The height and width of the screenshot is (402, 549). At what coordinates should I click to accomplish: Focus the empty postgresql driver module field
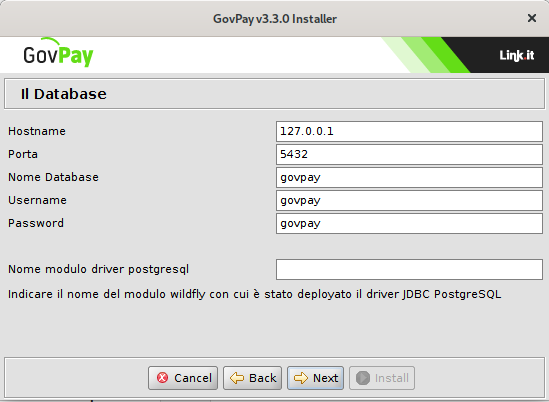[409, 270]
